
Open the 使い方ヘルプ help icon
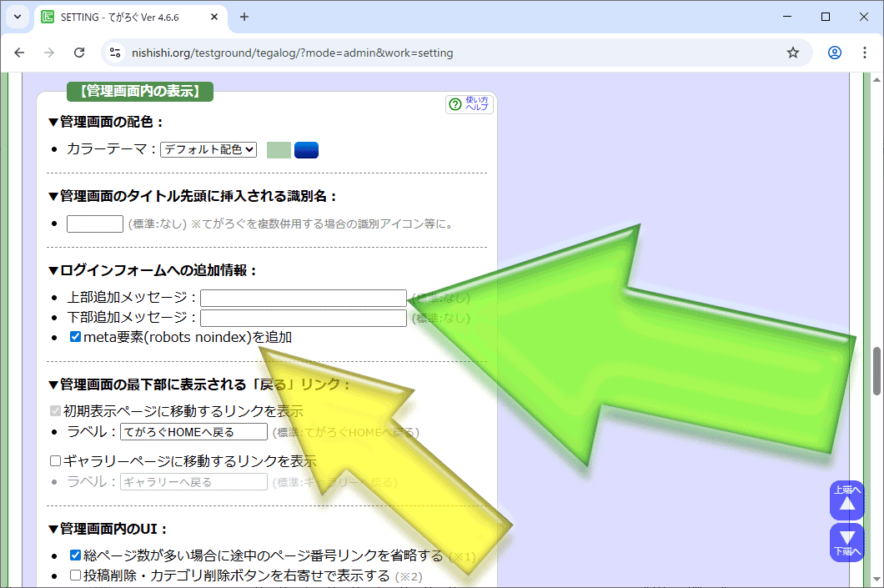point(470,104)
